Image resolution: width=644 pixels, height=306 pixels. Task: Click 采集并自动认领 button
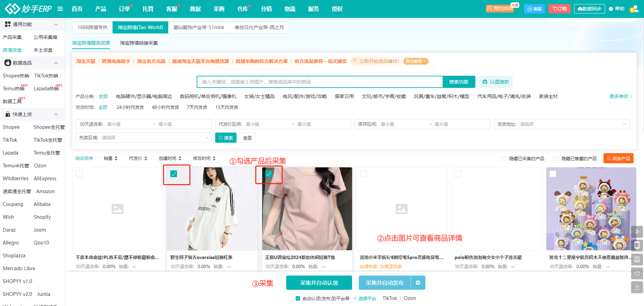click(319, 283)
